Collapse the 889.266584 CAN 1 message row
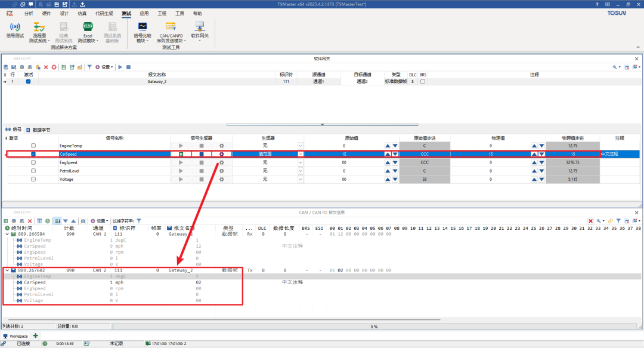The height and width of the screenshot is (348, 644). point(7,234)
